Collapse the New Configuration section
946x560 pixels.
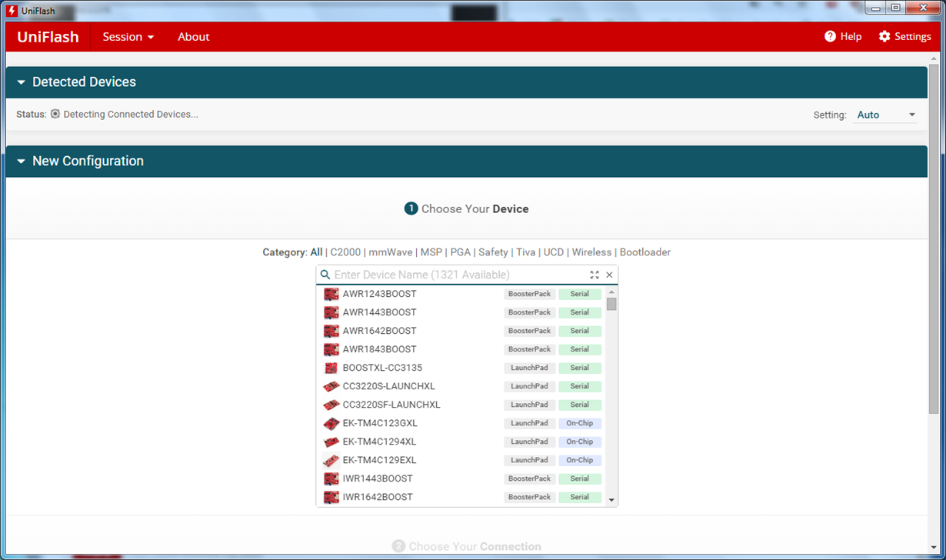[22, 162]
